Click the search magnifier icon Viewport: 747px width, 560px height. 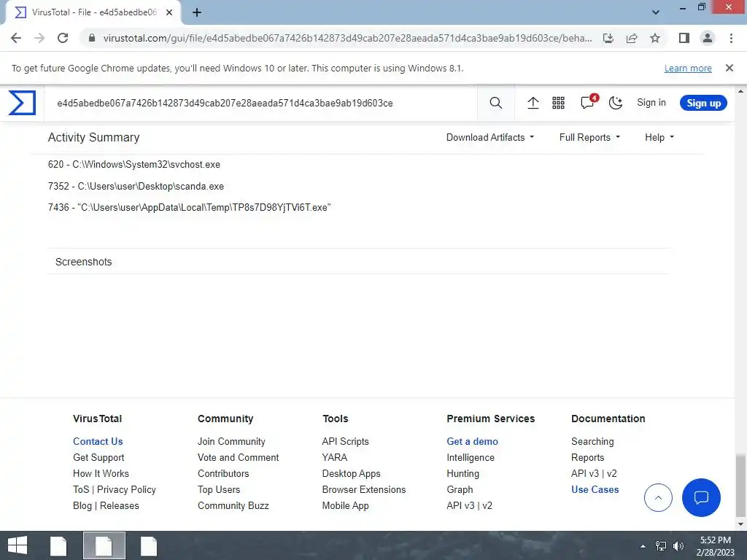[x=495, y=103]
